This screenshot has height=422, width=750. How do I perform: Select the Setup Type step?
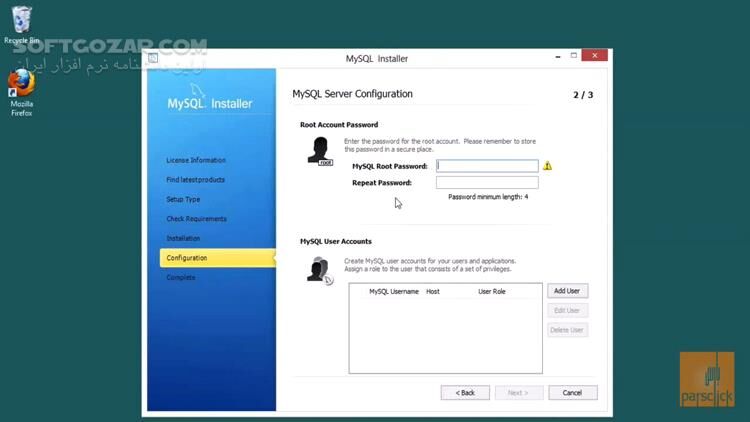pos(183,199)
